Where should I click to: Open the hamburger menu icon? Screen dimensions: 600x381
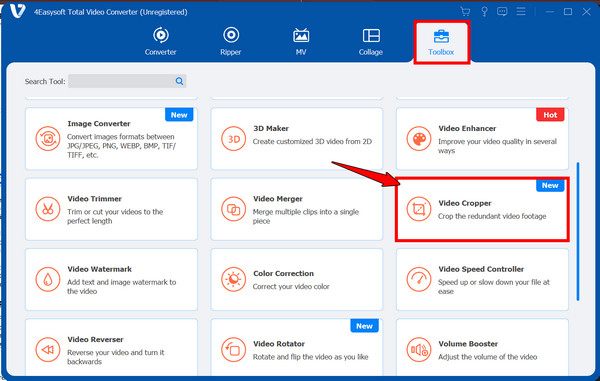pos(521,11)
